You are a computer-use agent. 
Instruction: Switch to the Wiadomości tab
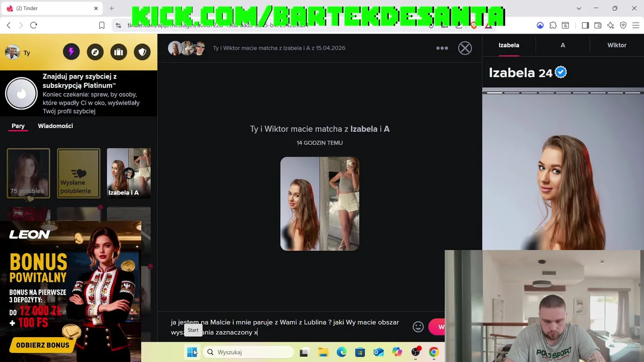point(55,126)
